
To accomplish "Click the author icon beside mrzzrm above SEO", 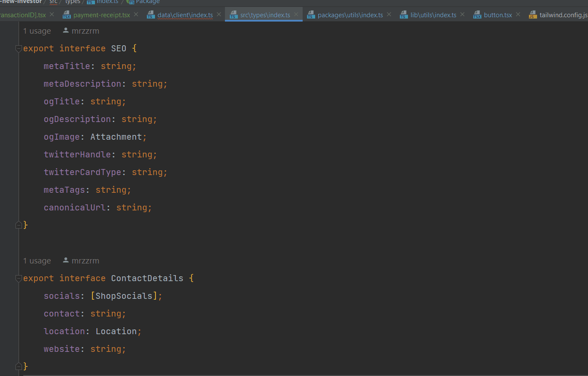I will [x=66, y=31].
